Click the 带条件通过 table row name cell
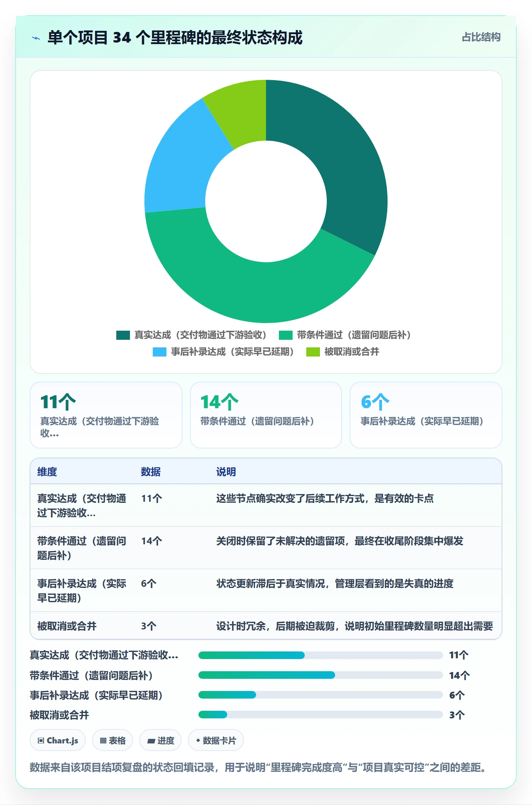Image resolution: width=532 pixels, height=805 pixels. tap(82, 548)
